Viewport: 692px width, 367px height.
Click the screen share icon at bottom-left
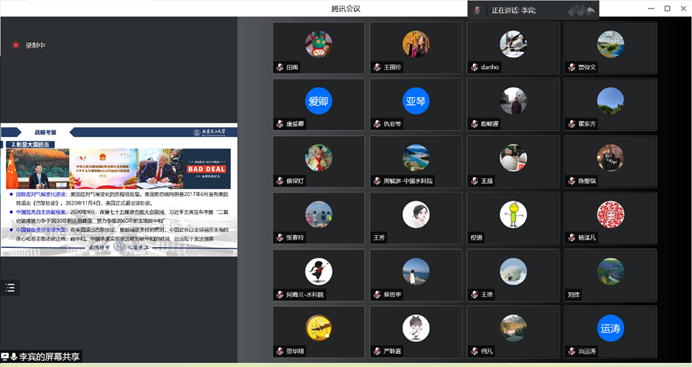pos(5,356)
